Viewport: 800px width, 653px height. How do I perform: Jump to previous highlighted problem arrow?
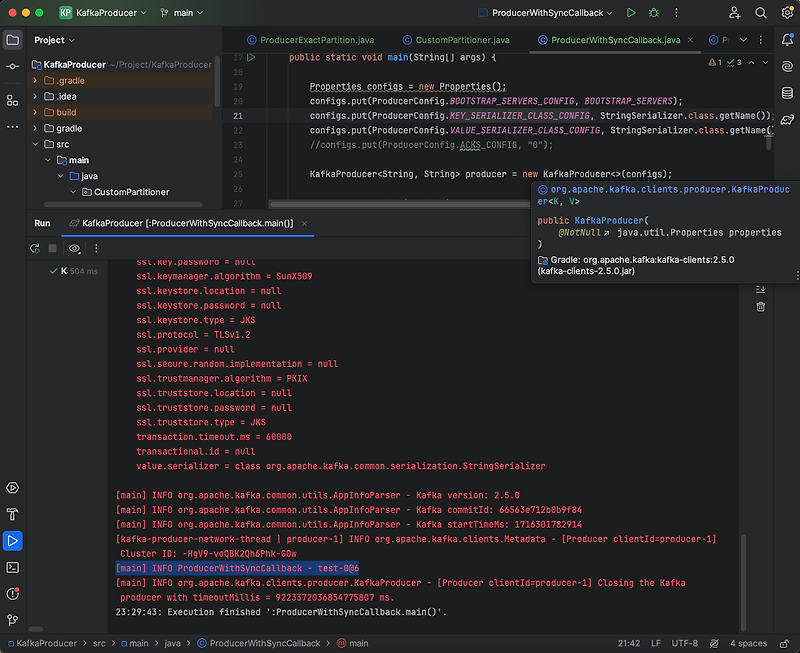(752, 62)
